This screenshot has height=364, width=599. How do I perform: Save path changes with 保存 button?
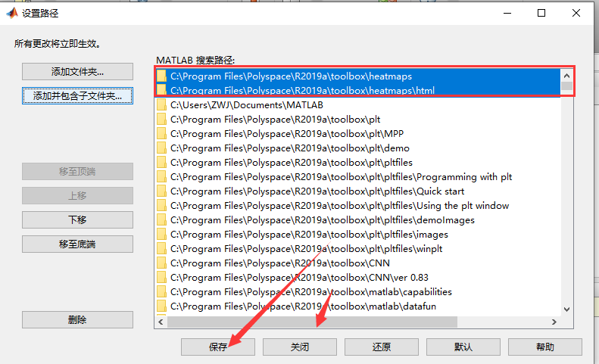pos(218,347)
